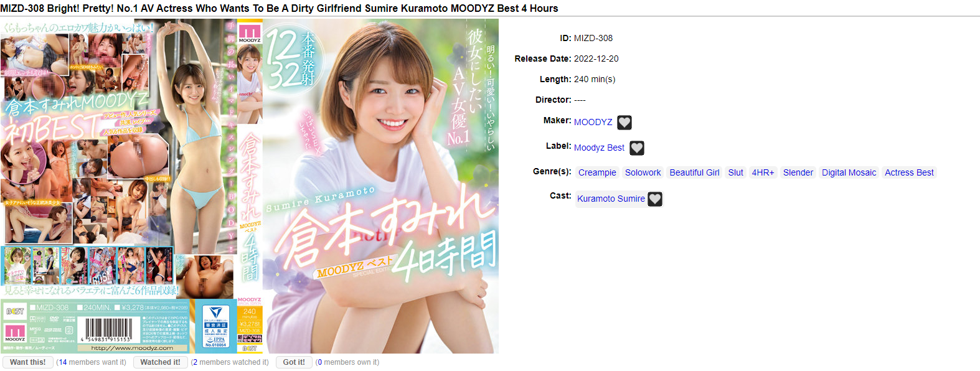Click the MIZD-308 page title heading
Viewport: 980px width, 371px height.
[279, 8]
